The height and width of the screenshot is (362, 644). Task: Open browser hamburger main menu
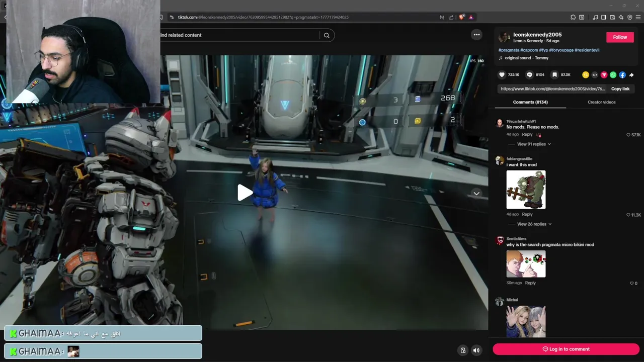click(x=638, y=17)
